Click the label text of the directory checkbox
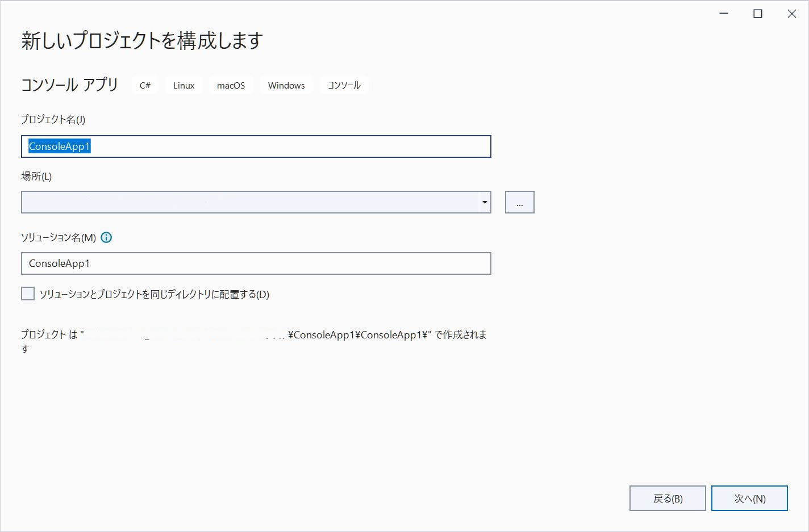 coord(155,294)
